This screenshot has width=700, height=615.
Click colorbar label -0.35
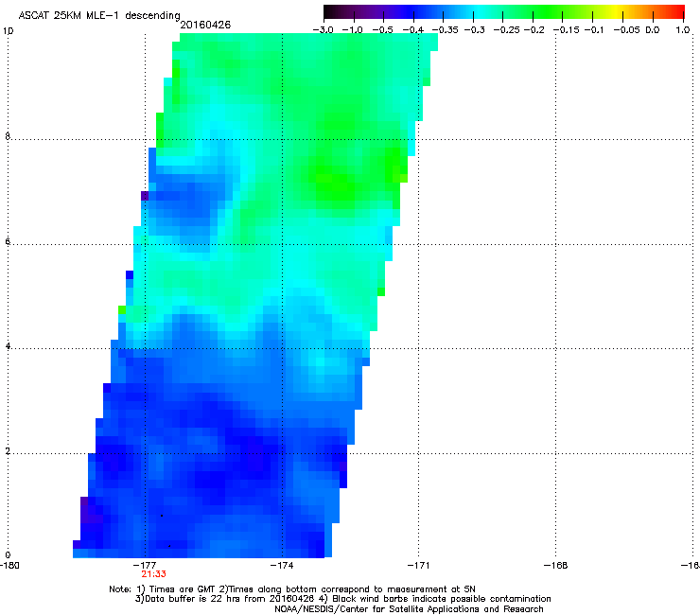[445, 30]
